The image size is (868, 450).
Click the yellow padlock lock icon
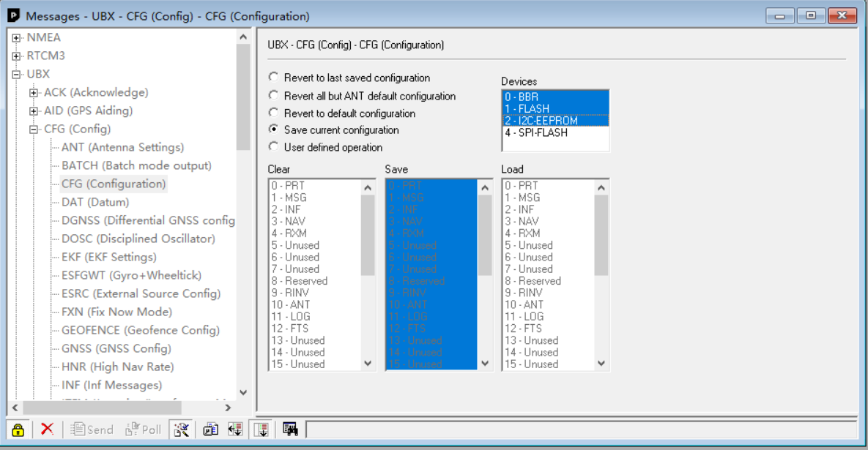(x=18, y=430)
